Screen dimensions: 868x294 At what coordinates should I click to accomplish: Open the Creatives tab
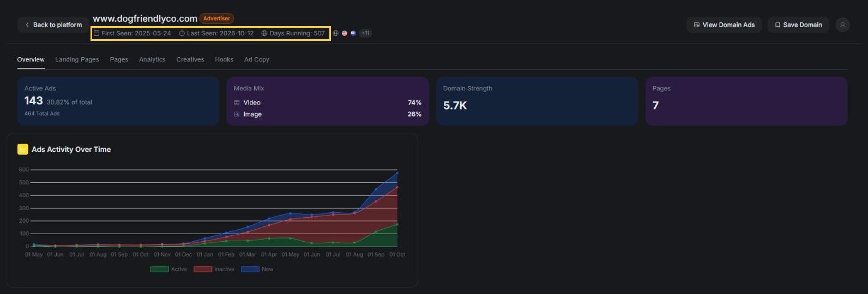[190, 59]
